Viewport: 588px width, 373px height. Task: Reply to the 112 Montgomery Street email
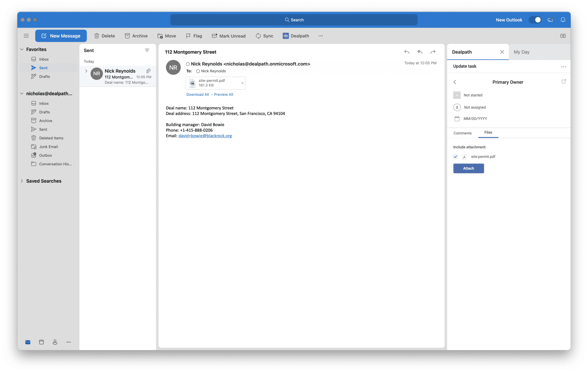[407, 52]
